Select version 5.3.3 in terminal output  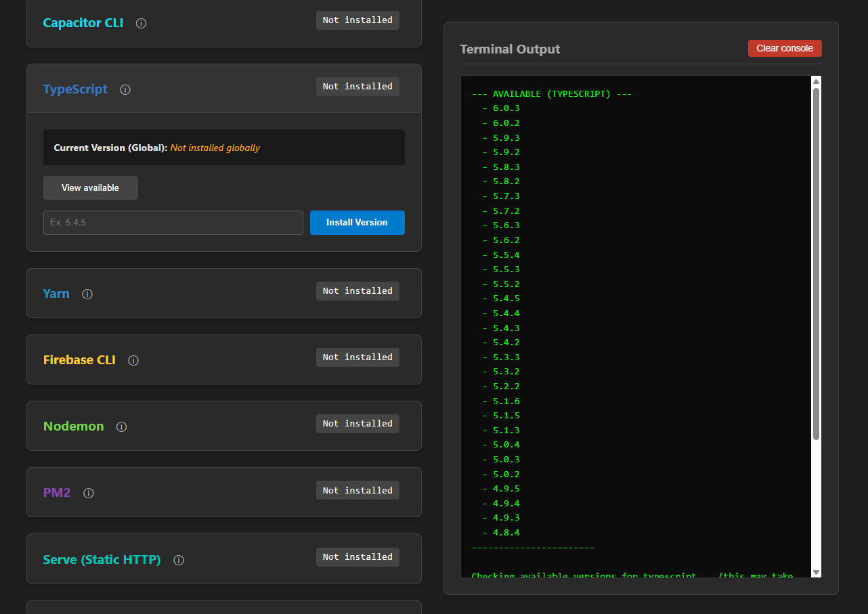506,357
